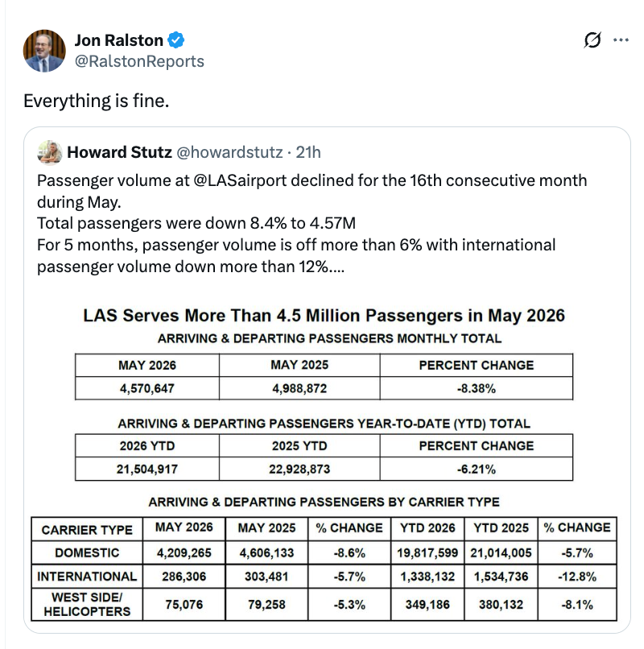The height and width of the screenshot is (649, 644).
Task: Open the three-dot more options menu
Action: tap(621, 40)
